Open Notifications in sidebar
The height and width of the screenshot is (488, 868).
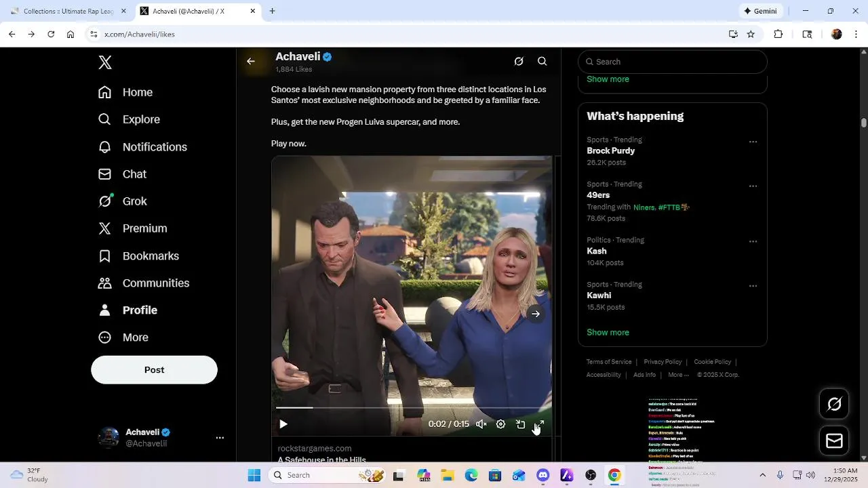[142, 147]
